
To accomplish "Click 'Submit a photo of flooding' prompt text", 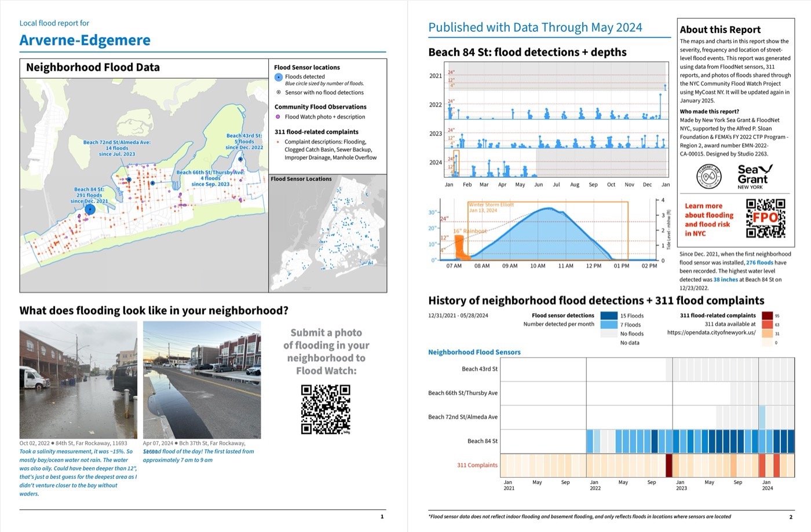I will point(326,351).
